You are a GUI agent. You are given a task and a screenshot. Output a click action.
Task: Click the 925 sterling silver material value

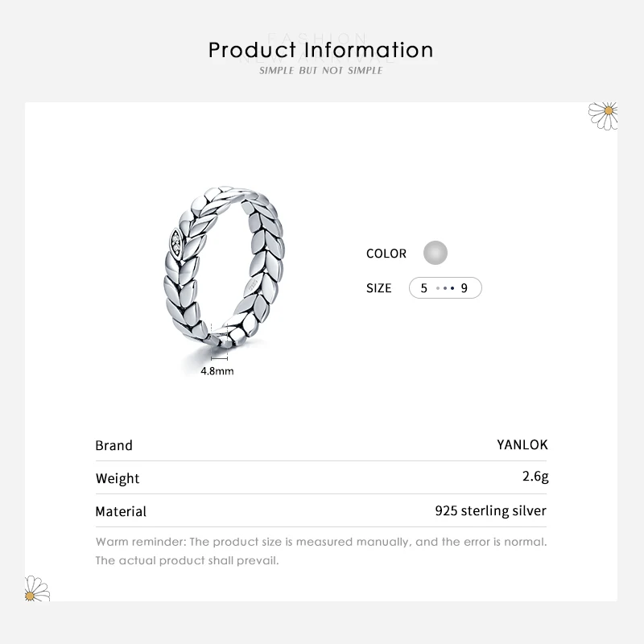pos(490,510)
